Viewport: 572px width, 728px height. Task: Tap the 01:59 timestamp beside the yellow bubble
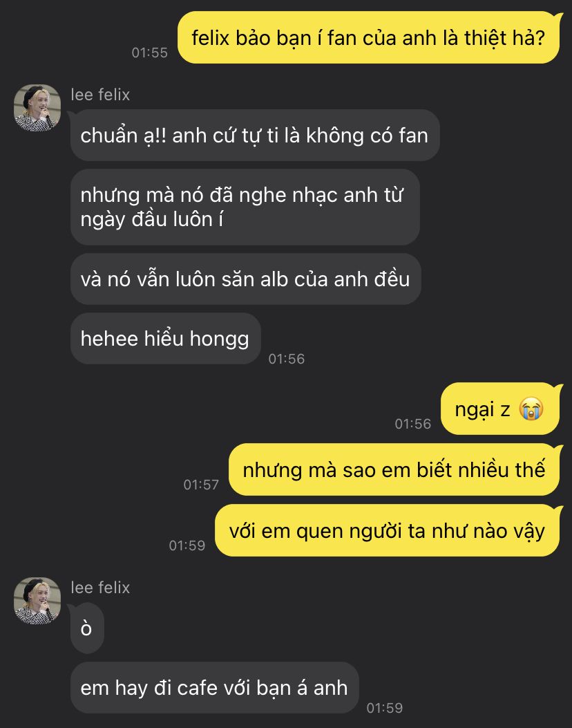[187, 545]
